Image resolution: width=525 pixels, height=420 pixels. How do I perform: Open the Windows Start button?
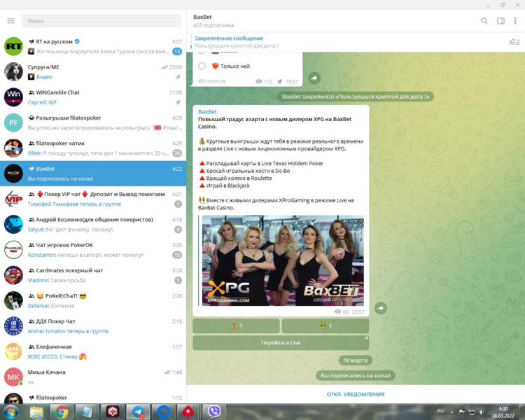pos(10,412)
